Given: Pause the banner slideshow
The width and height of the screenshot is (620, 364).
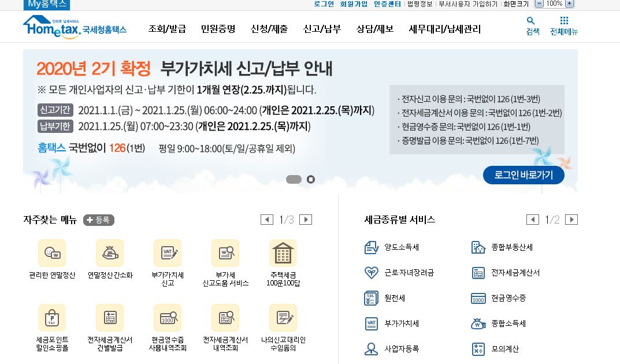Looking at the screenshot, I should (311, 180).
